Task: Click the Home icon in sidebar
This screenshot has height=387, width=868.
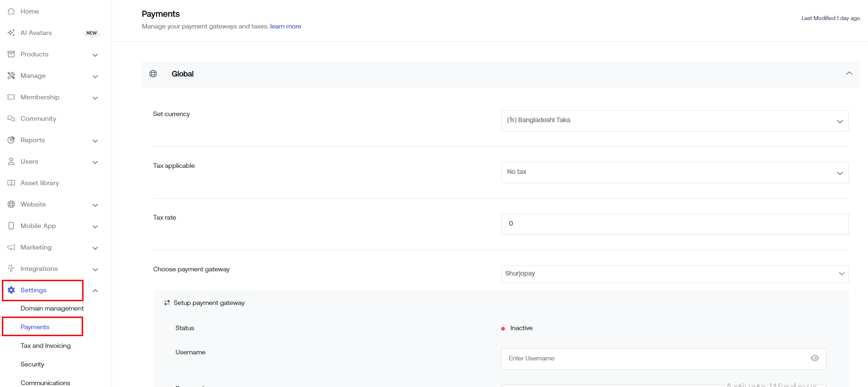Action: [x=11, y=11]
